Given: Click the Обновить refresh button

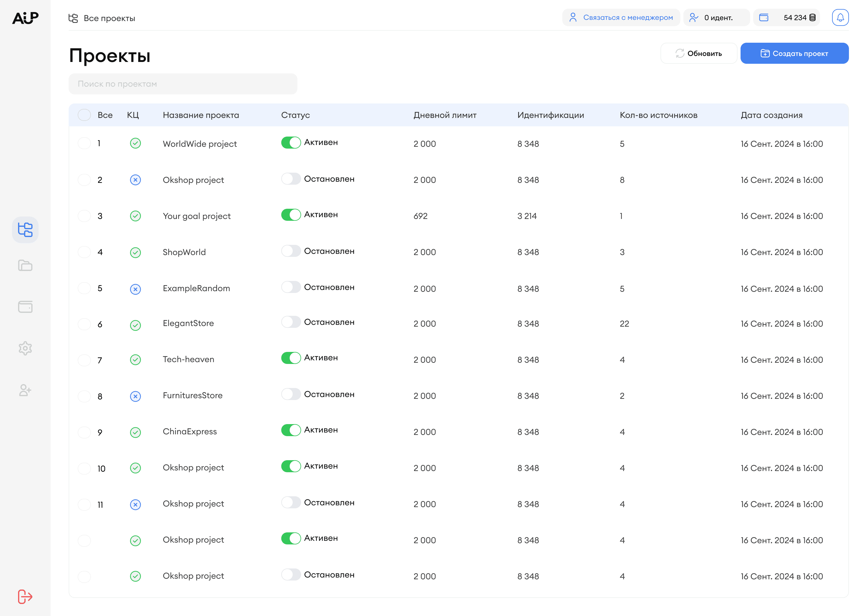Looking at the screenshot, I should [x=698, y=54].
